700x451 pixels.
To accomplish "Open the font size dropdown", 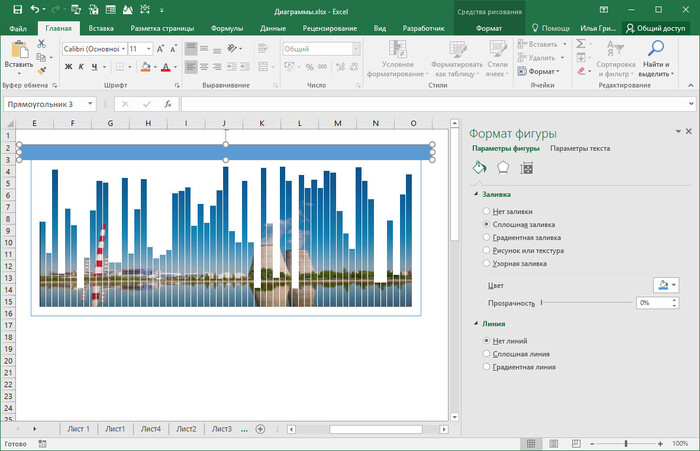I will click(x=148, y=48).
